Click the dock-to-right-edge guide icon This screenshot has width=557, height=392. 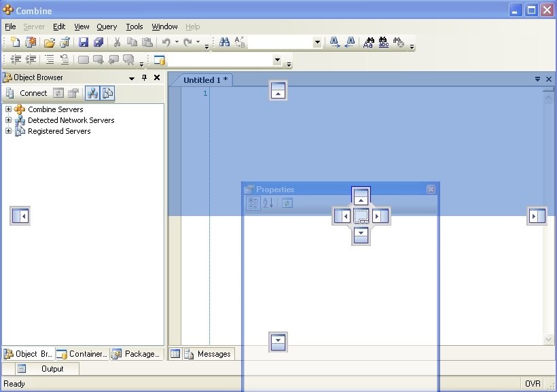point(537,216)
